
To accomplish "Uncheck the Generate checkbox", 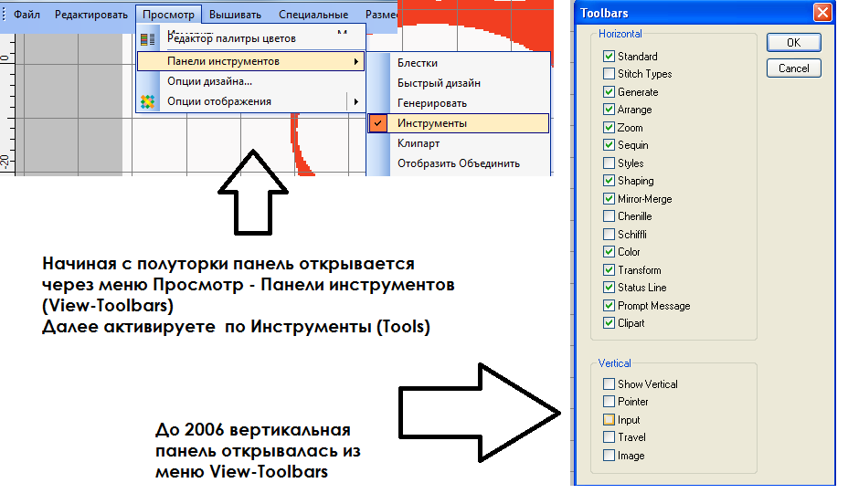I will point(609,92).
